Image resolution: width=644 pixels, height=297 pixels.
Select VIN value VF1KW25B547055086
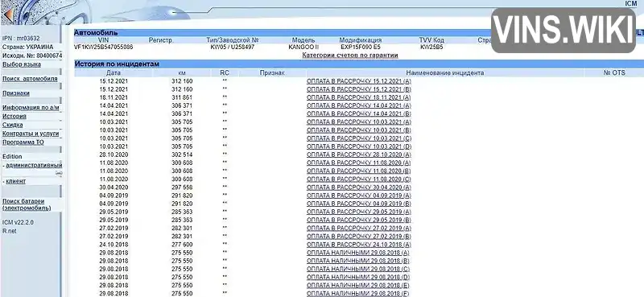104,47
